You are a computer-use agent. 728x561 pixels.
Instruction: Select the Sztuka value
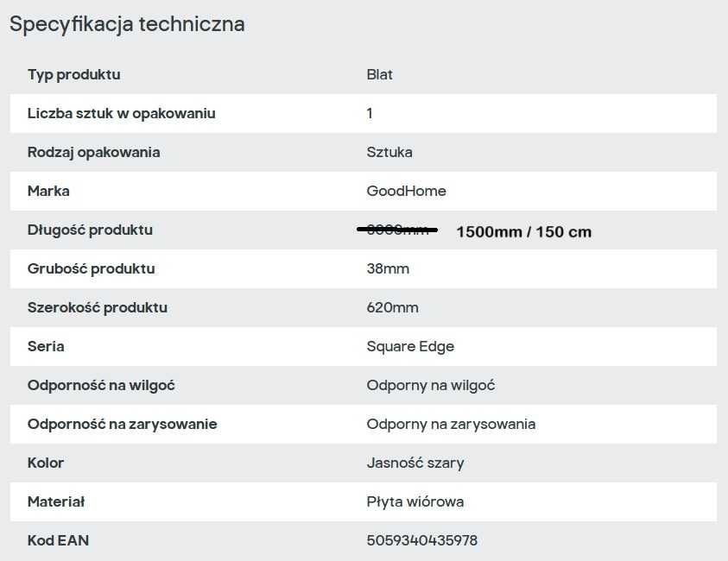389,152
